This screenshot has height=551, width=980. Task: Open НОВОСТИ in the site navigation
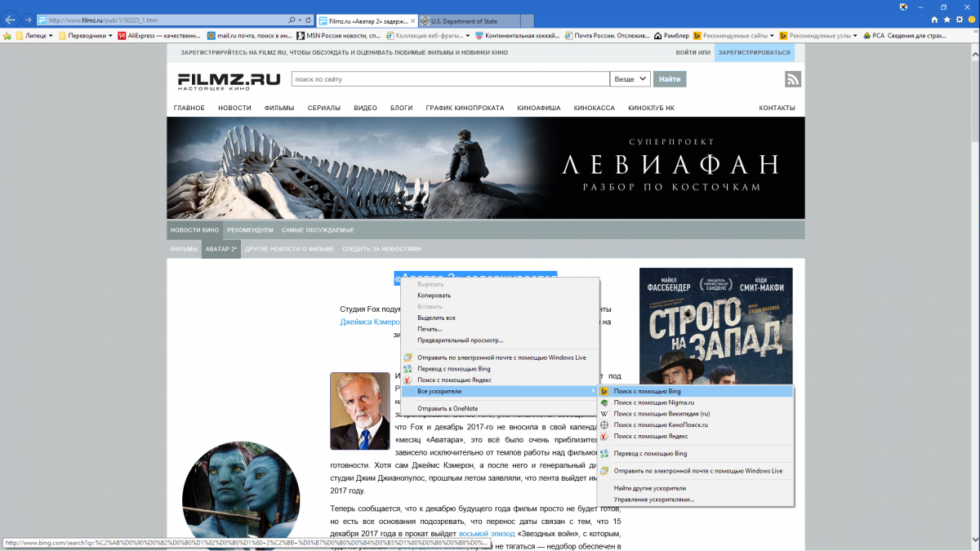234,108
